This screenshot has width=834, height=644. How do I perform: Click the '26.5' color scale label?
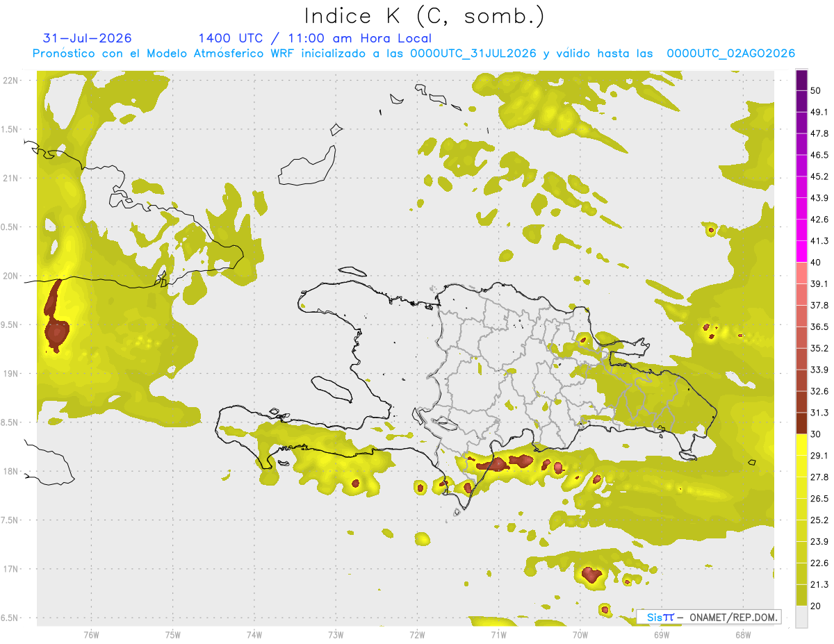coord(819,499)
